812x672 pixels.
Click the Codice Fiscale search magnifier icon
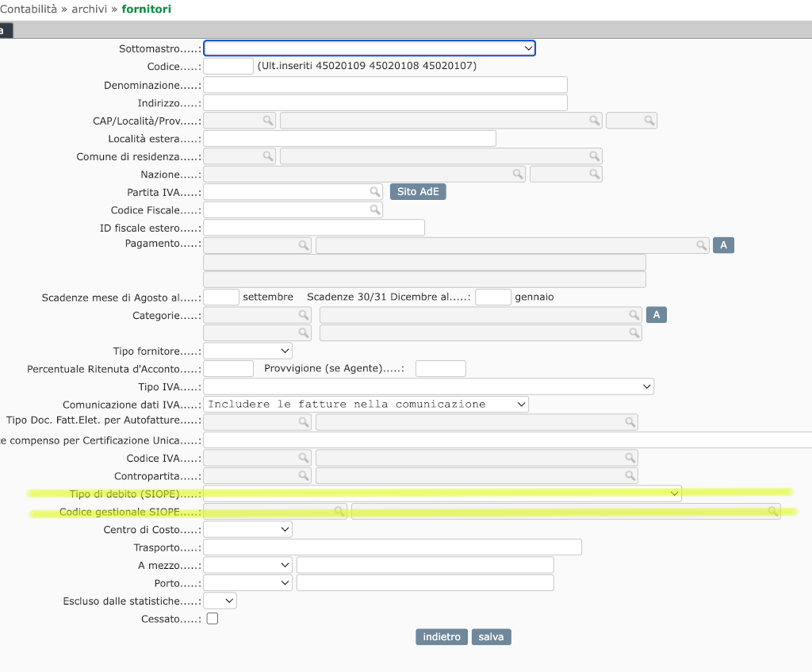point(375,209)
